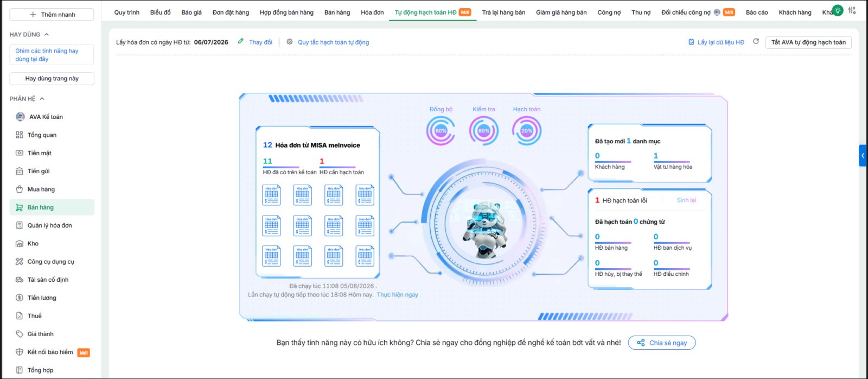Click the Thay đổi date link
868x379 pixels.
260,42
